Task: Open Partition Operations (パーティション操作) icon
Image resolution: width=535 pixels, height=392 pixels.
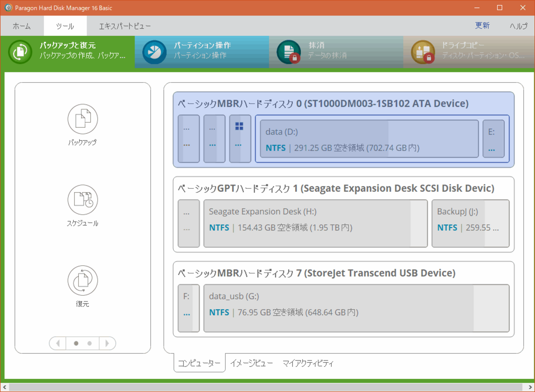Action: (154, 52)
